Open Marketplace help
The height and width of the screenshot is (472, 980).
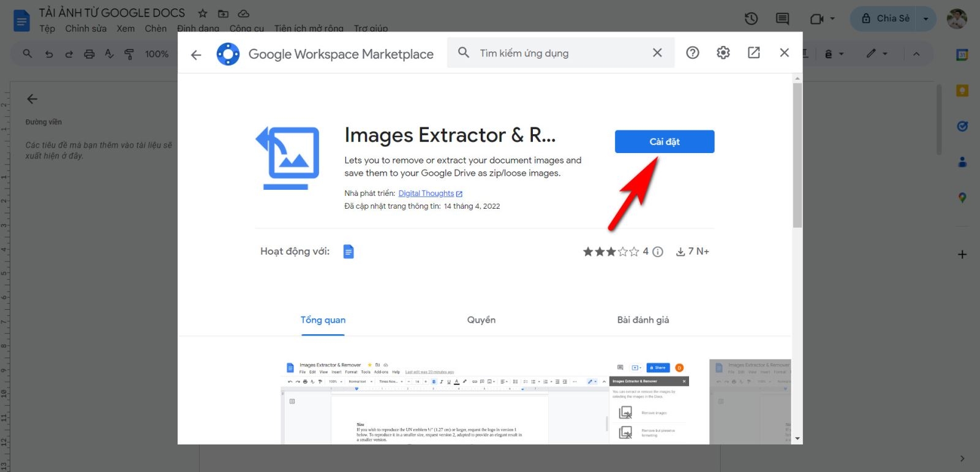tap(692, 53)
